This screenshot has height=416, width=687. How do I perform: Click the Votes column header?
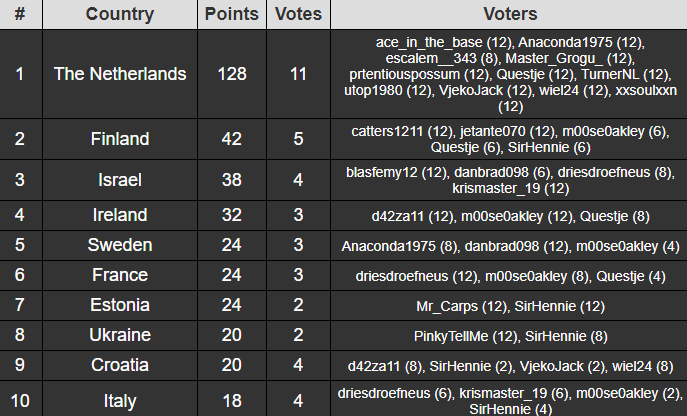pos(298,14)
